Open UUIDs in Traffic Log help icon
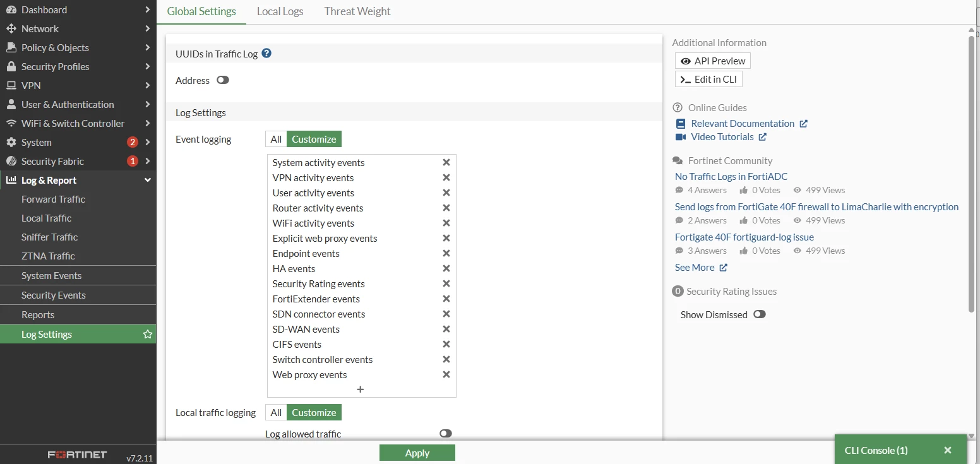This screenshot has width=980, height=464. [x=266, y=54]
